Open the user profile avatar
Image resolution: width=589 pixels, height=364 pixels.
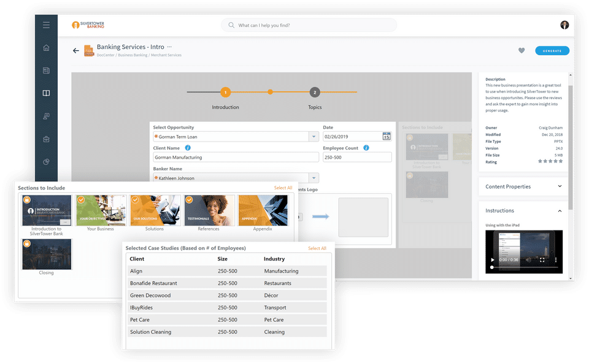564,25
